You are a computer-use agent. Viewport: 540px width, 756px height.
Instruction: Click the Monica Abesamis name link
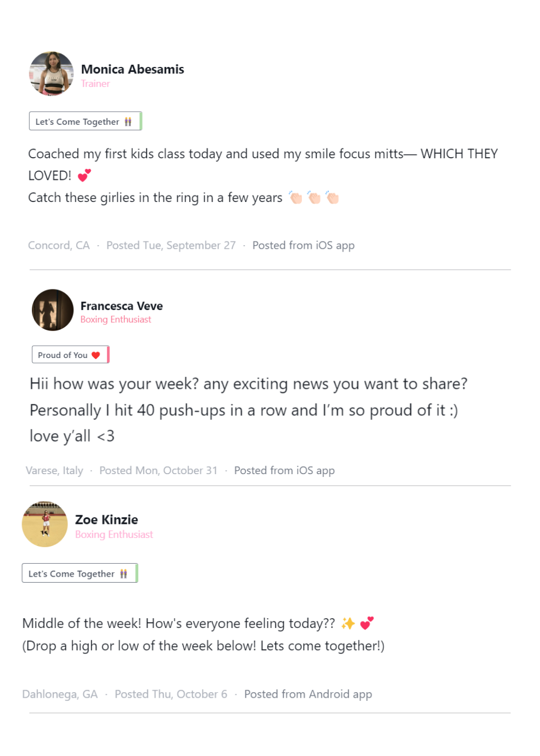tap(132, 69)
